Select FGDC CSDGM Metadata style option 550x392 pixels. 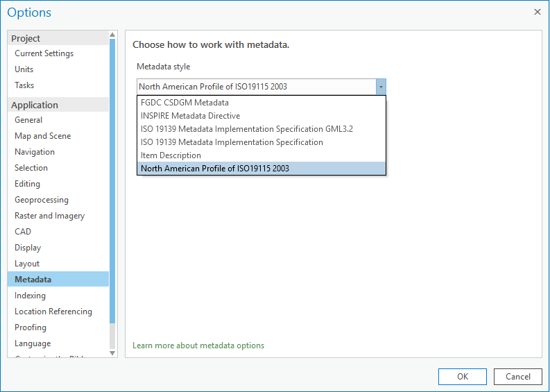pyautogui.click(x=261, y=103)
